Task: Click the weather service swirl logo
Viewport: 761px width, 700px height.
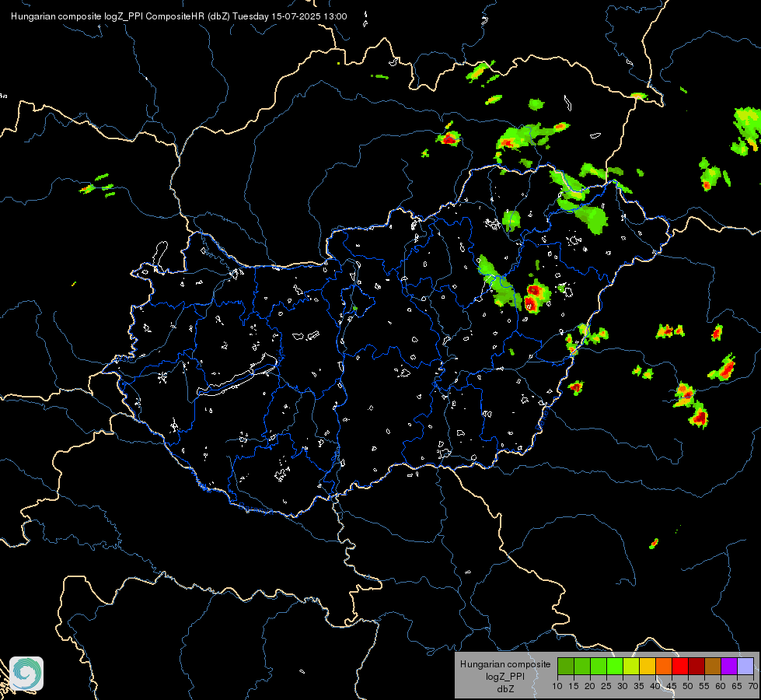Action: pos(26,674)
